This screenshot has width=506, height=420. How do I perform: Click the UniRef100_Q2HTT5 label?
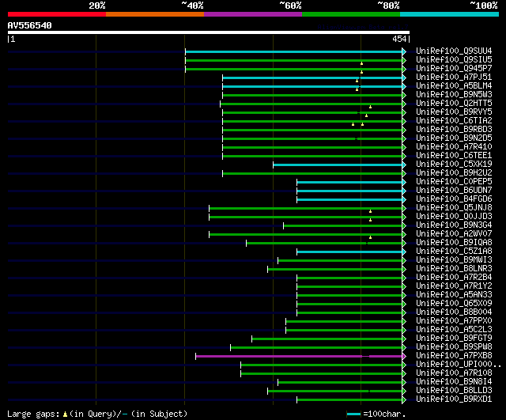tap(454, 104)
